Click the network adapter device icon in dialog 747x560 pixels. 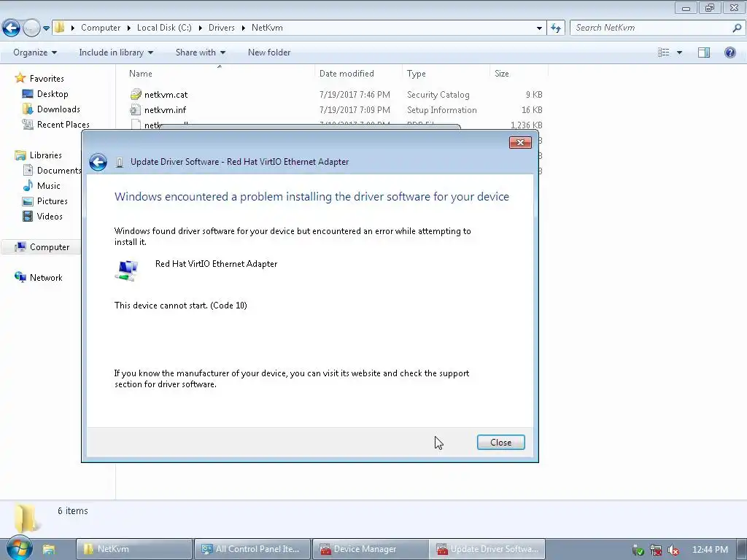point(127,271)
